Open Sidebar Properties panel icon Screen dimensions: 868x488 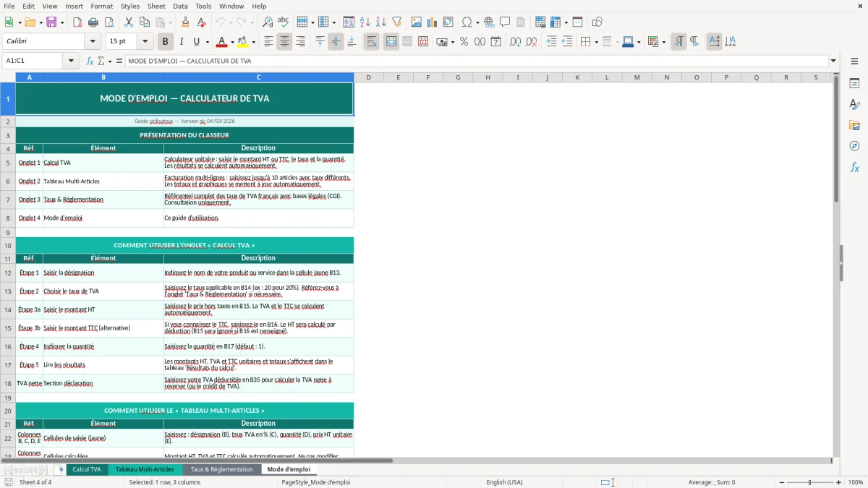point(854,83)
